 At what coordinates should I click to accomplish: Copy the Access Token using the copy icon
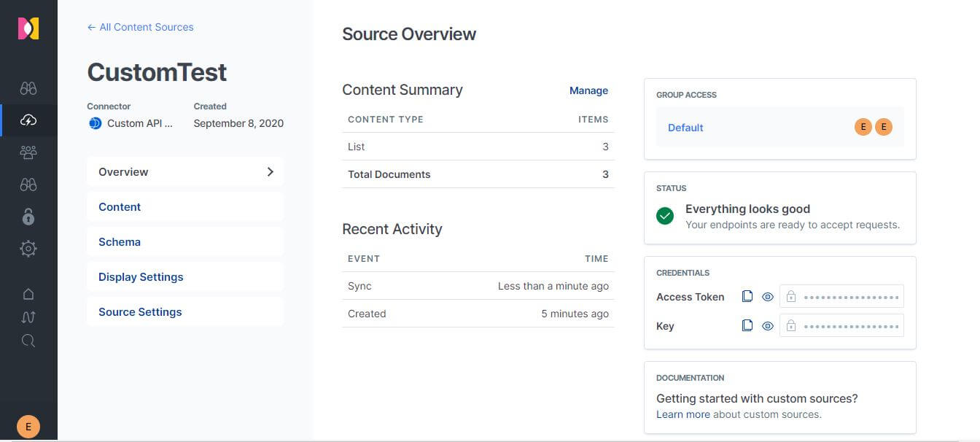747,296
